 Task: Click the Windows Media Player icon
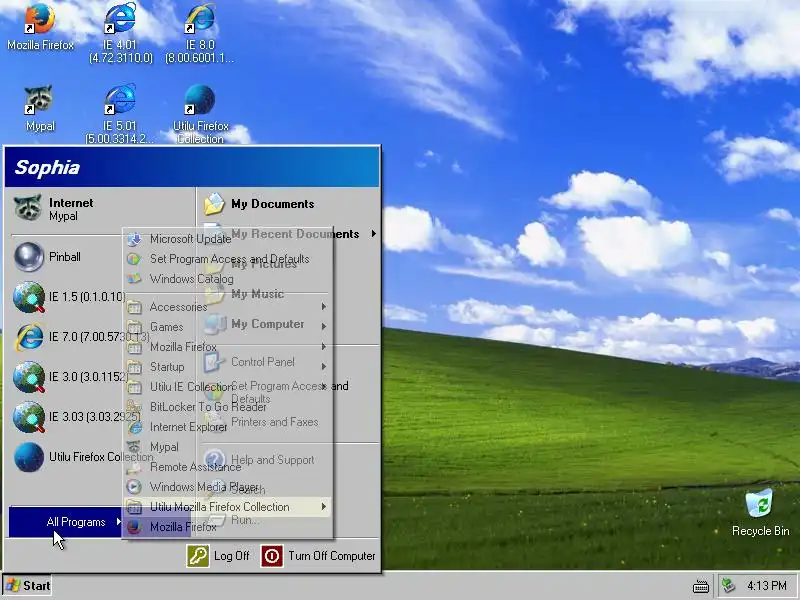(134, 487)
